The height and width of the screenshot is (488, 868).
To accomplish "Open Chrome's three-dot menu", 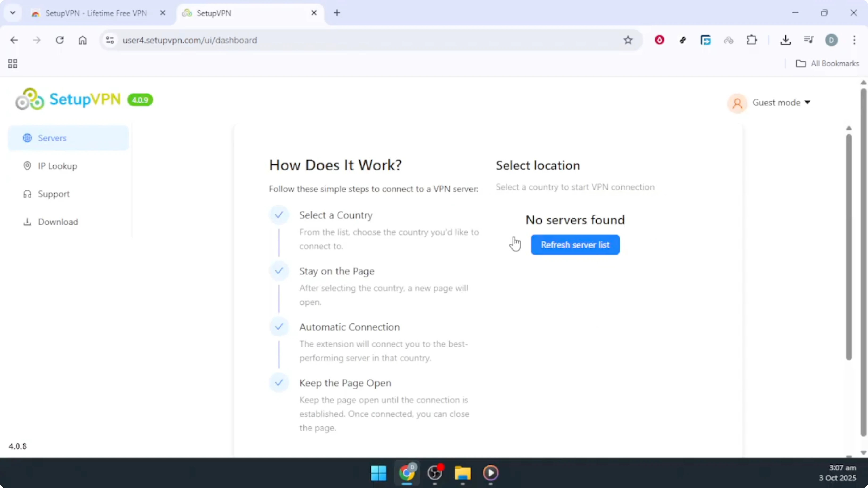I will 855,40.
